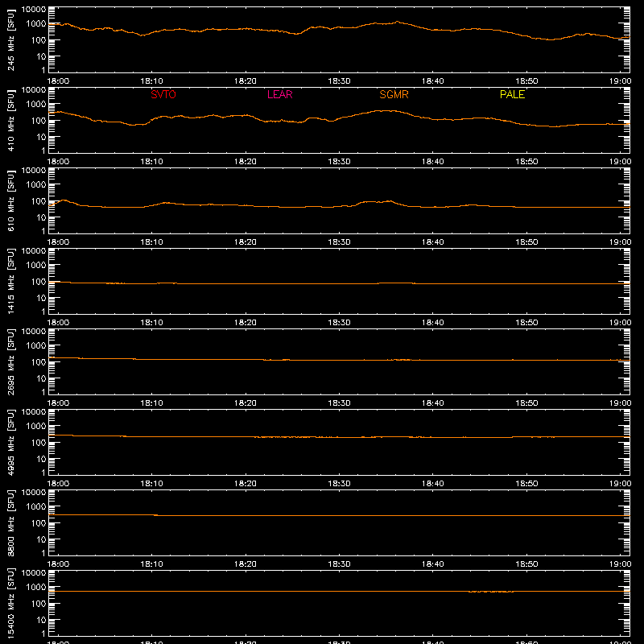Click 19:00 time label under 8800 MHz plot
The image size is (644, 644).
point(620,564)
